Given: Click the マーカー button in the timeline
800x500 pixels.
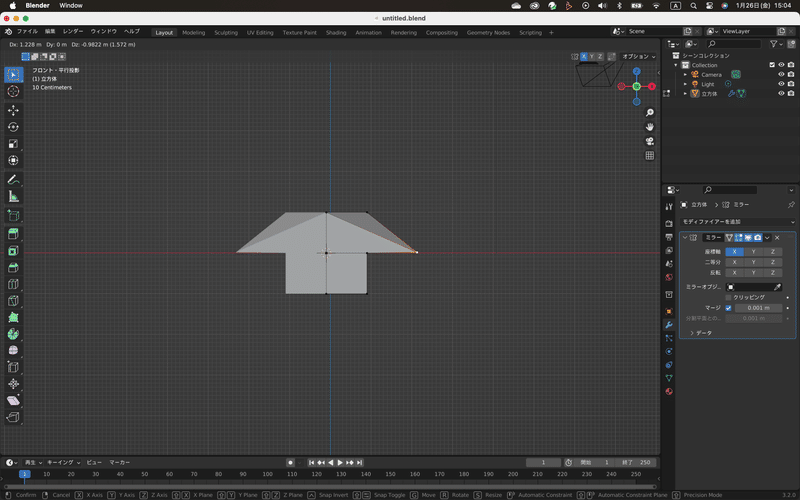Looking at the screenshot, I should [x=119, y=462].
